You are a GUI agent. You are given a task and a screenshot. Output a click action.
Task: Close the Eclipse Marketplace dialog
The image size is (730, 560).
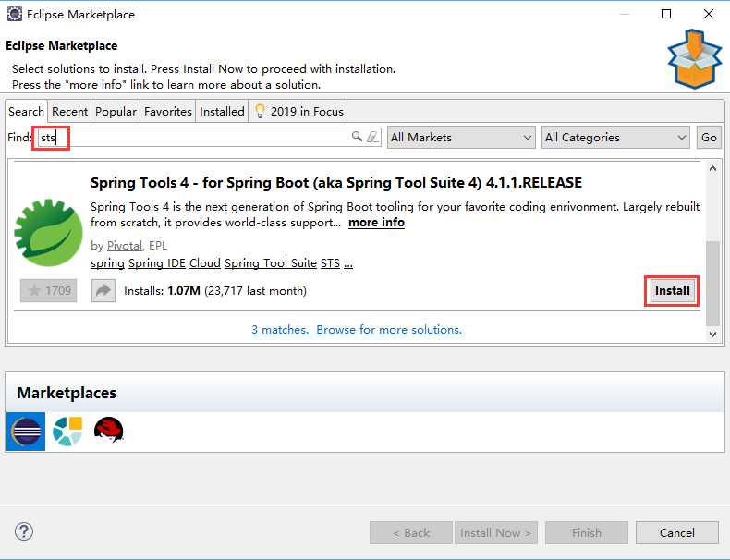[709, 14]
